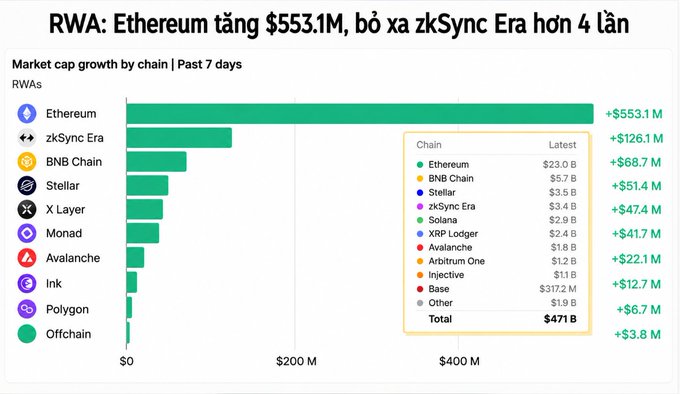Click the '+$126.1 M' value label
Image resolution: width=680 pixels, height=394 pixels.
[x=636, y=138]
